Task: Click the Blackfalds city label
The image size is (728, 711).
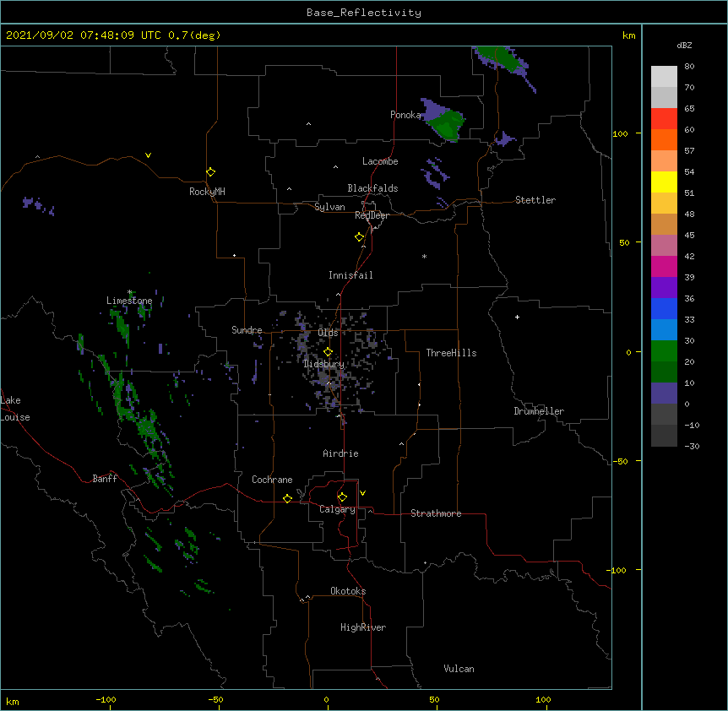Action: pyautogui.click(x=372, y=188)
